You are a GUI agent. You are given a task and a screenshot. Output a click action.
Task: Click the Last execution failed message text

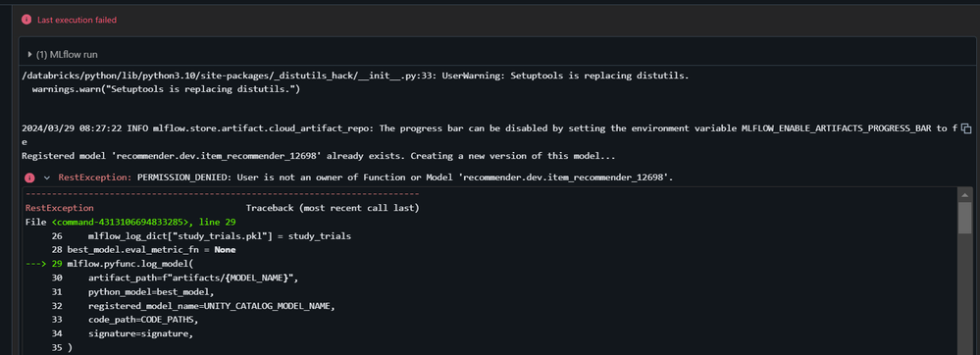(77, 20)
